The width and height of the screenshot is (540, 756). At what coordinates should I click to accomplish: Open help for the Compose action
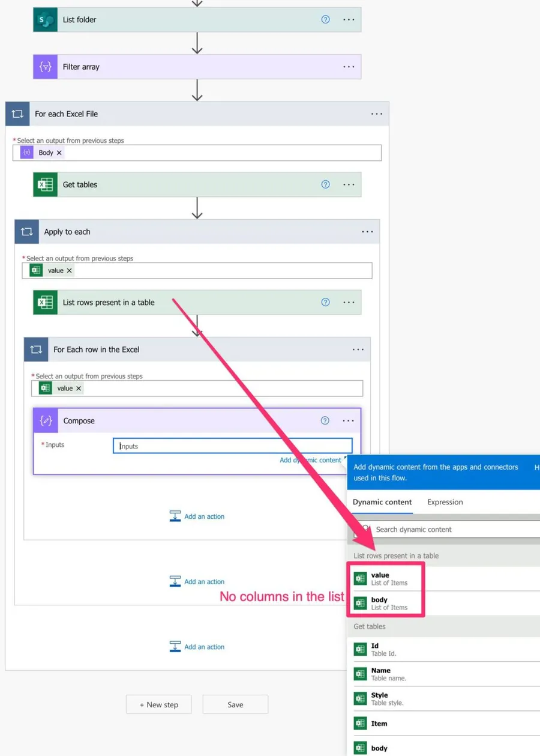click(x=325, y=421)
